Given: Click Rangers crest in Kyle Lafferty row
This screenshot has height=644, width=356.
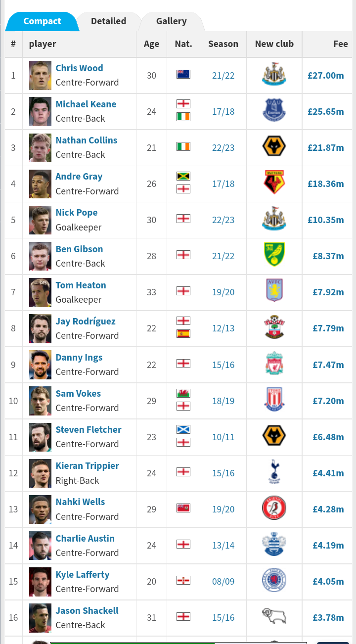Looking at the screenshot, I should click(274, 581).
